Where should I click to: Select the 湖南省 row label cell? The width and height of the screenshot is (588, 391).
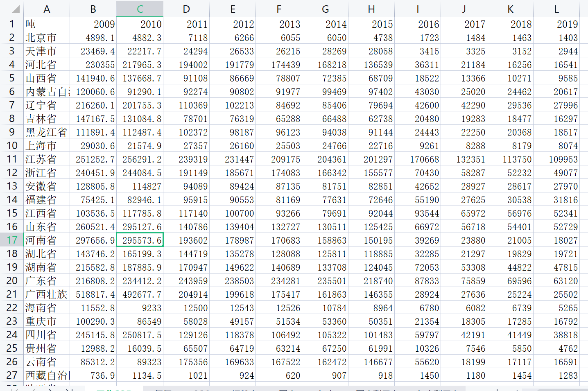(x=47, y=267)
